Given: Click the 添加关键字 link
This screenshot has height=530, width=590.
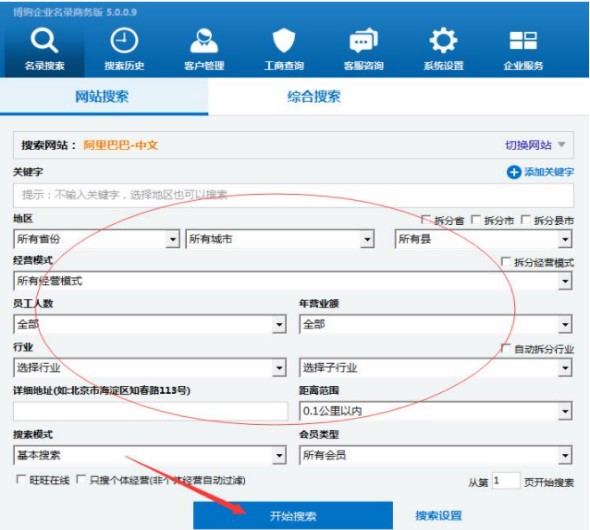Looking at the screenshot, I should point(549,172).
